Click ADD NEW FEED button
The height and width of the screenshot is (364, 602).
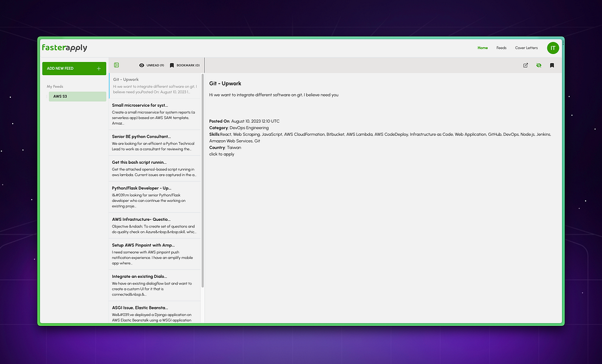point(74,69)
